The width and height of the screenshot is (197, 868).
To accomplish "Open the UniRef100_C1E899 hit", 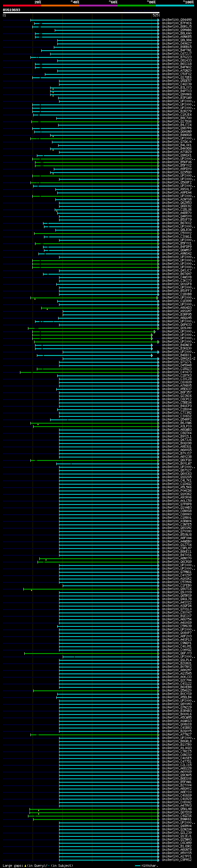I will 176,301.
